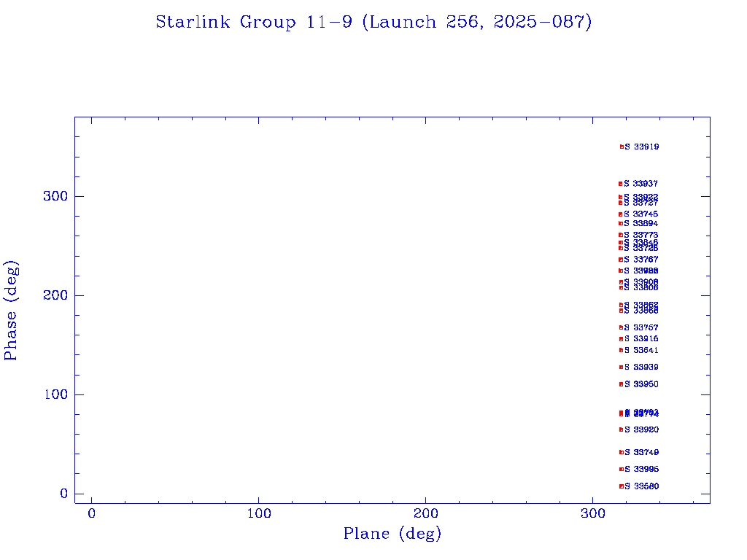The width and height of the screenshot is (747, 560).
Task: Select the S 33749 label text
Action: (x=642, y=452)
